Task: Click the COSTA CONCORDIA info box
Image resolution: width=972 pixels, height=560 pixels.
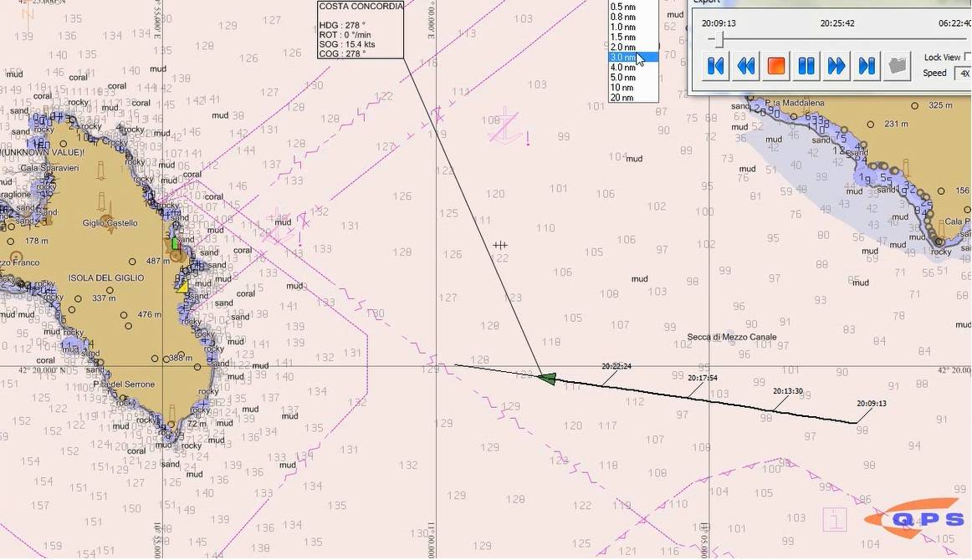Action: pyautogui.click(x=361, y=30)
